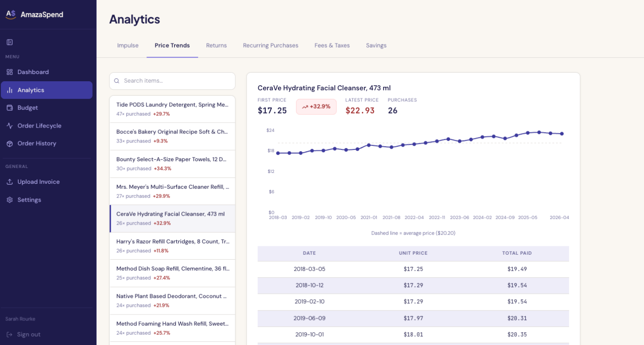The height and width of the screenshot is (345, 644).
Task: Click the Order Lifecycle pulse icon
Action: point(10,126)
